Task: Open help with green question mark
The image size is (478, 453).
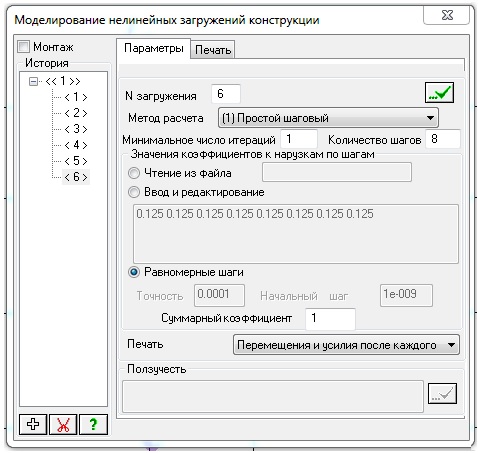Action: (93, 424)
